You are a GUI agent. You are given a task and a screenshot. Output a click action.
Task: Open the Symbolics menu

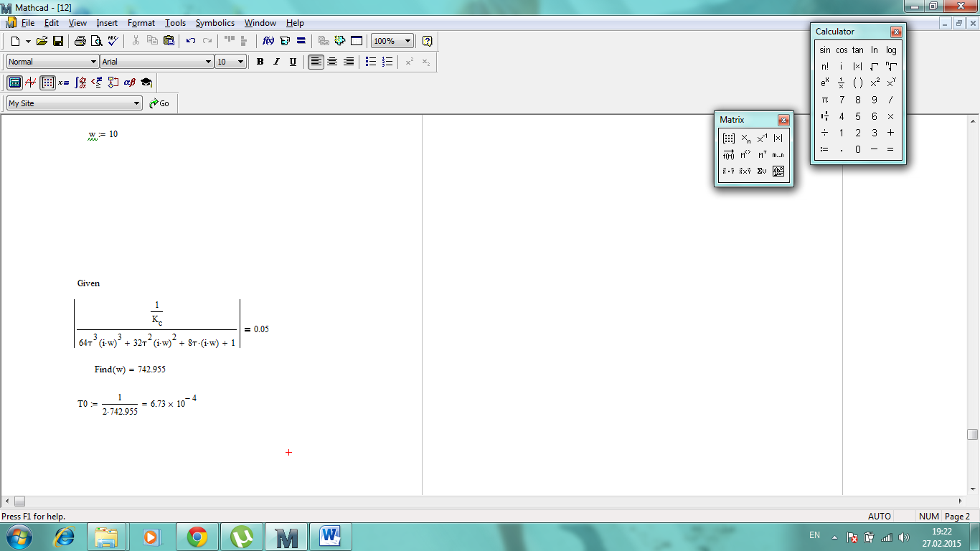click(215, 23)
